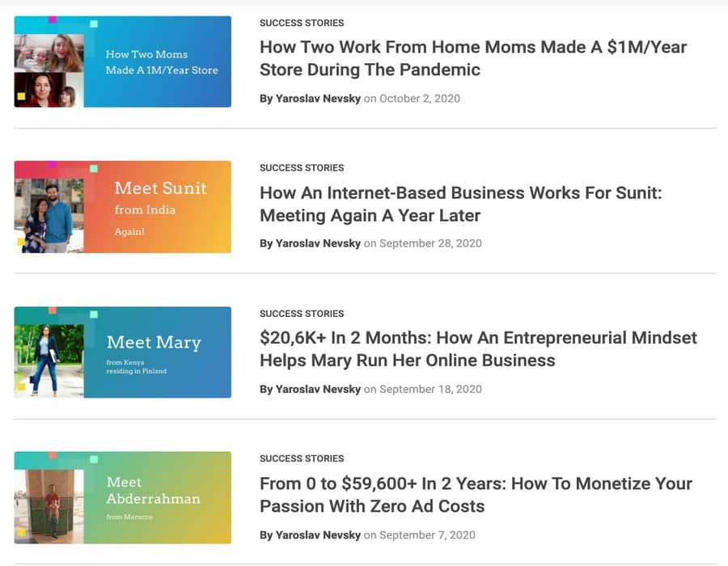Click author Yaroslav Nevsky on the September 28 post

tap(318, 243)
